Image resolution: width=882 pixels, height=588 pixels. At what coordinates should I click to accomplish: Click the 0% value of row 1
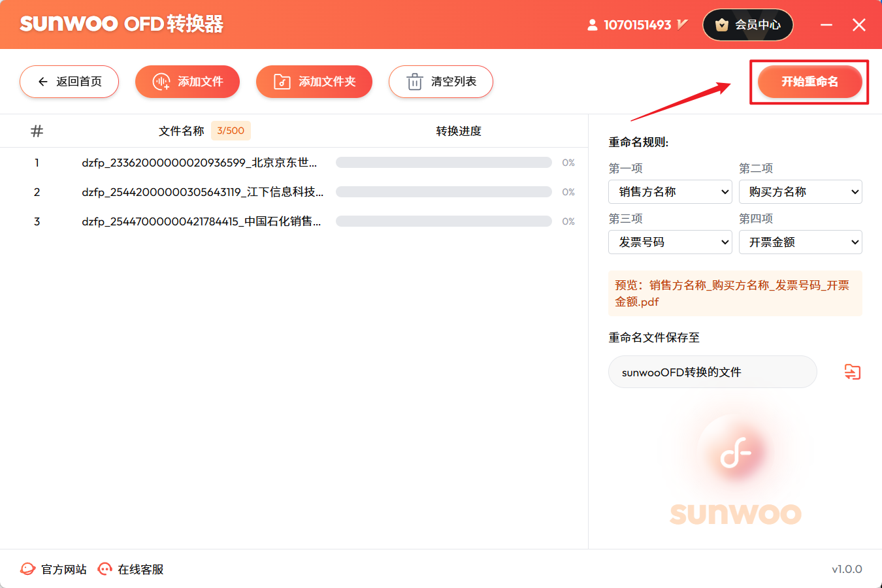pyautogui.click(x=568, y=163)
